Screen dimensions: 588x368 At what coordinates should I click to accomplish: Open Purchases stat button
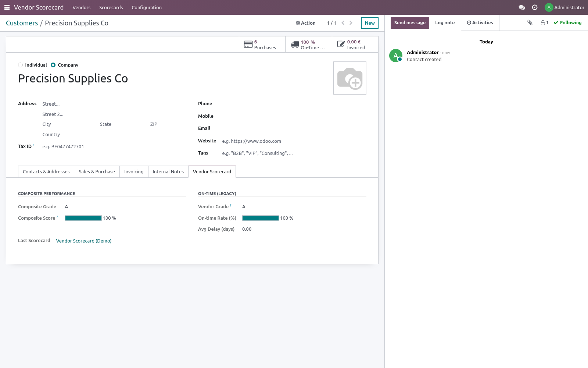coord(262,45)
